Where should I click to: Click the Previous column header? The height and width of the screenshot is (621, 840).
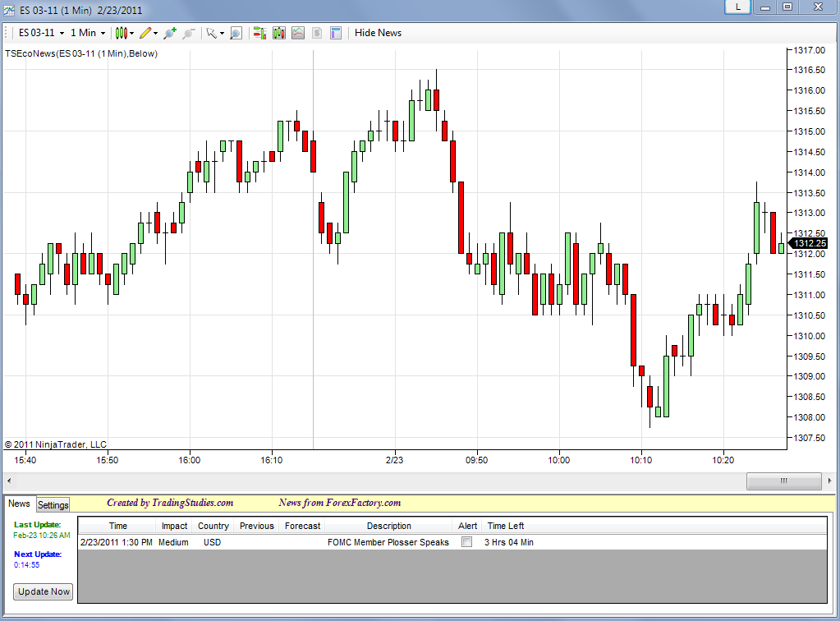point(257,526)
